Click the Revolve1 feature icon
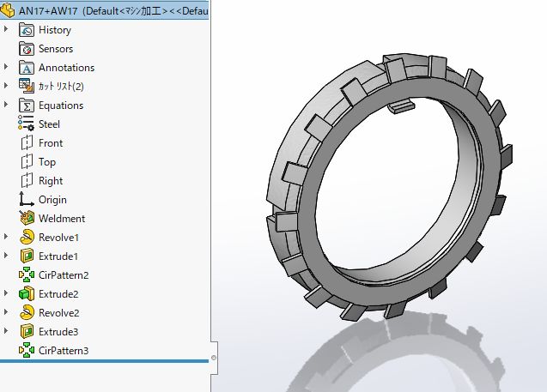 click(x=27, y=237)
